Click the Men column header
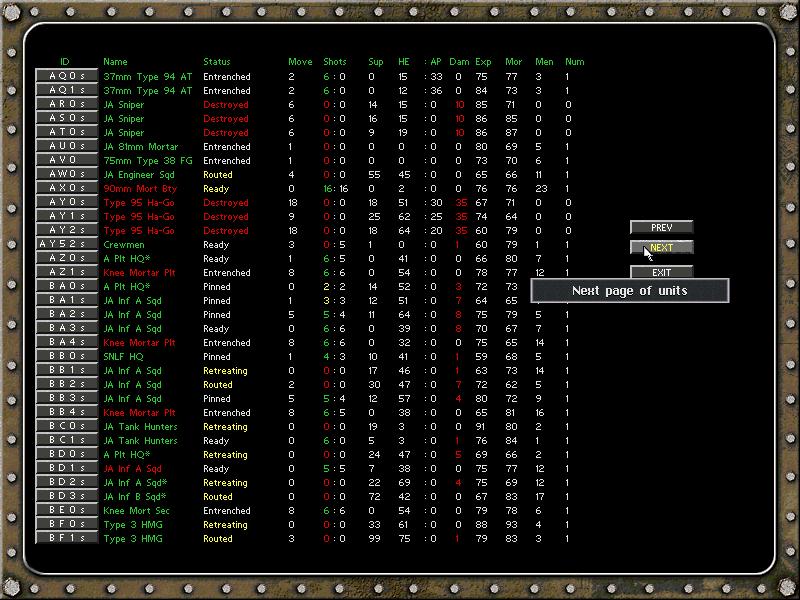 (x=544, y=62)
